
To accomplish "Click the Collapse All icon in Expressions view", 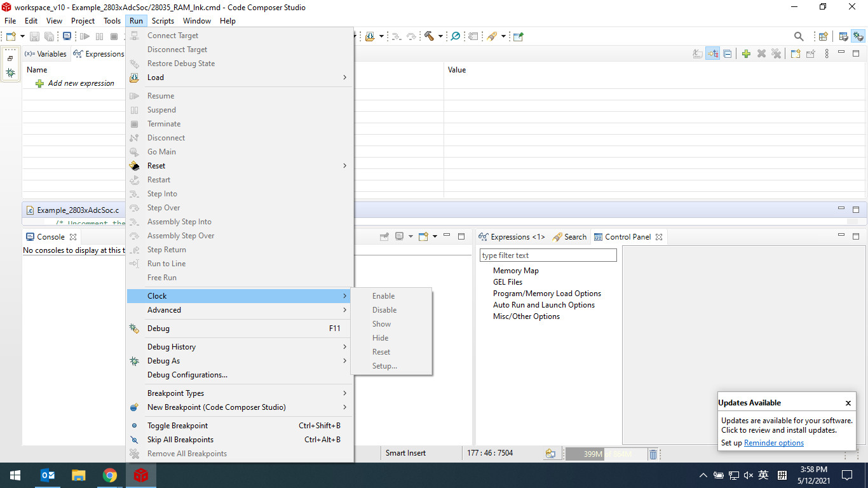I will point(728,54).
